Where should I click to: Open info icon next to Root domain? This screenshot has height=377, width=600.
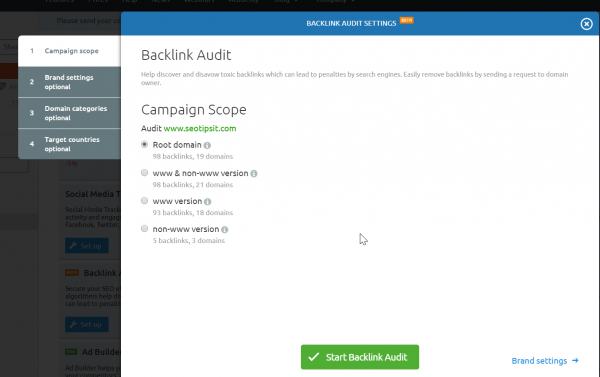[x=207, y=145]
